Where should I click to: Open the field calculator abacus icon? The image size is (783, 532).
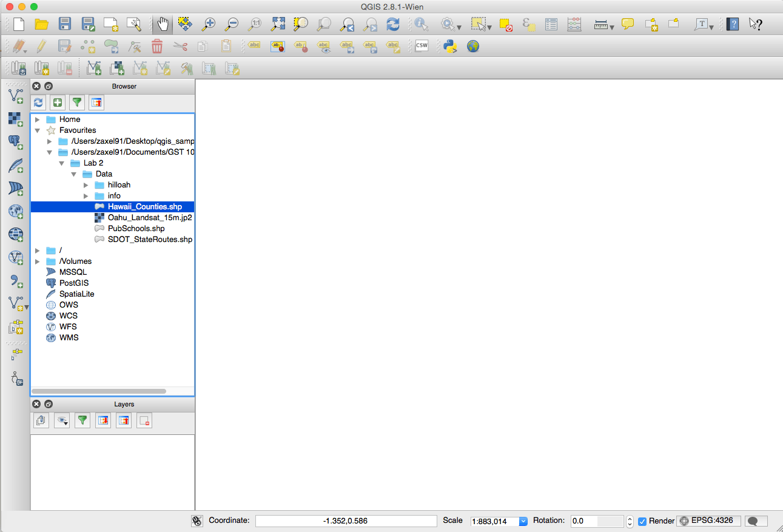(x=574, y=24)
